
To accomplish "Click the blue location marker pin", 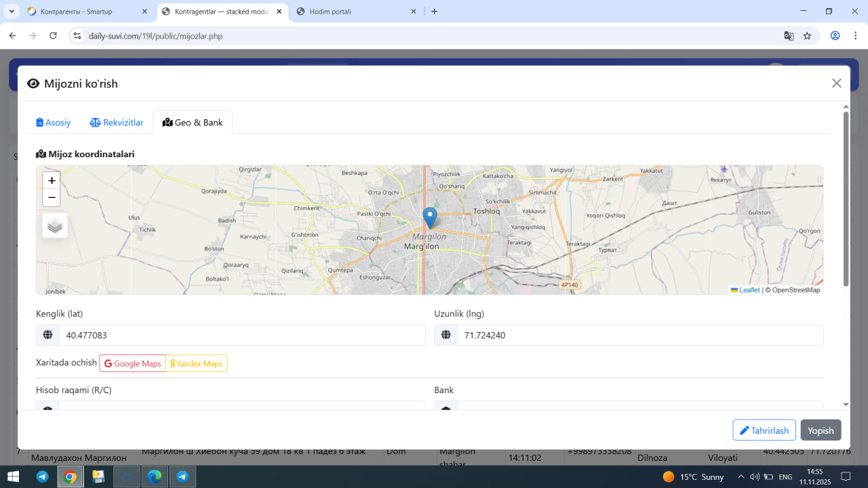I will pyautogui.click(x=429, y=218).
